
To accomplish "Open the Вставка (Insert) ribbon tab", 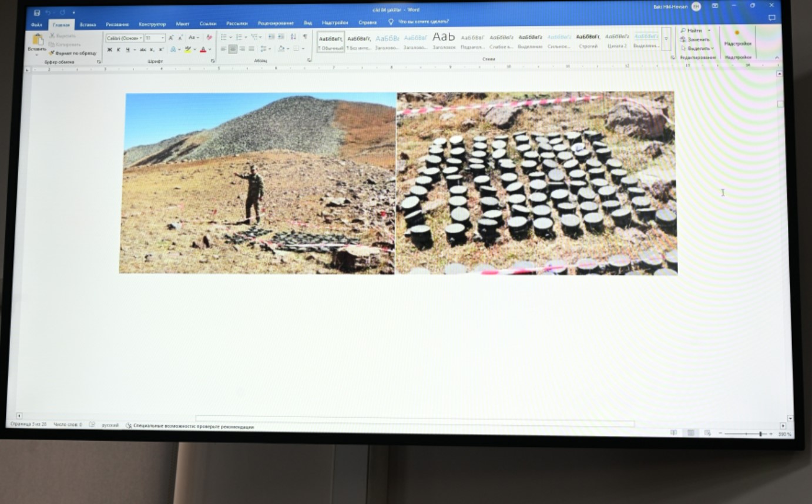I will [88, 24].
